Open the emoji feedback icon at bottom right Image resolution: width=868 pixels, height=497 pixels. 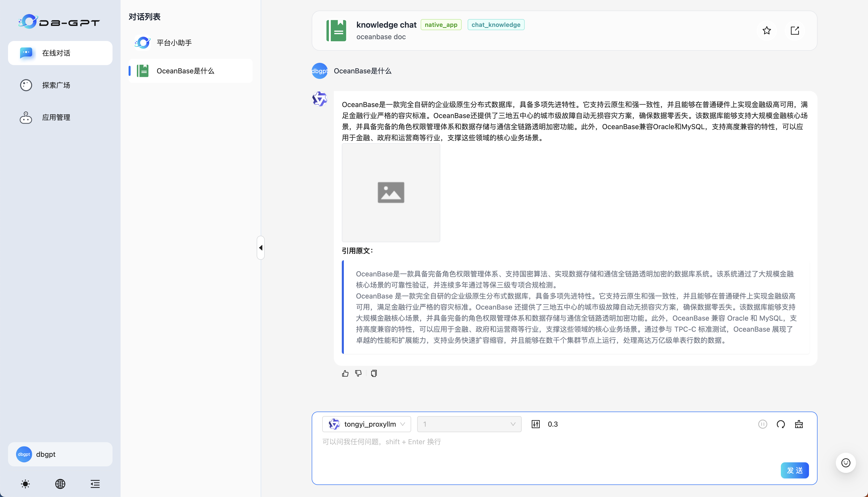tap(846, 463)
